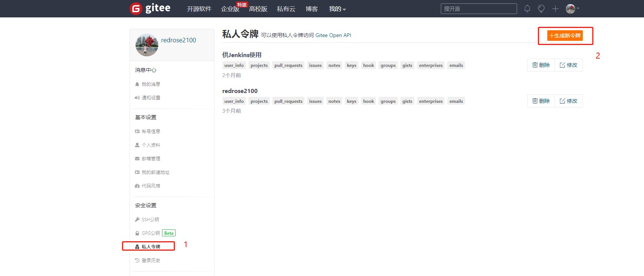Click projects tag of redrose2100 token
This screenshot has width=644, height=276.
(x=259, y=101)
